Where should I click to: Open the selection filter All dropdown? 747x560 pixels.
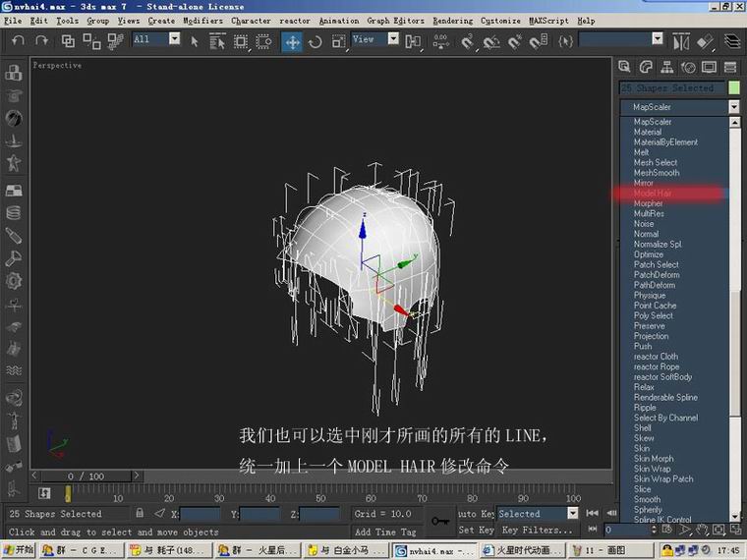[x=175, y=38]
